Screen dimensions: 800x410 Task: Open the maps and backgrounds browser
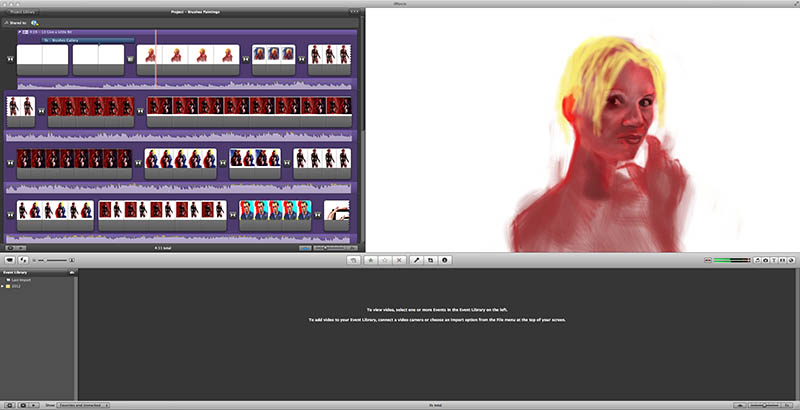(793, 260)
